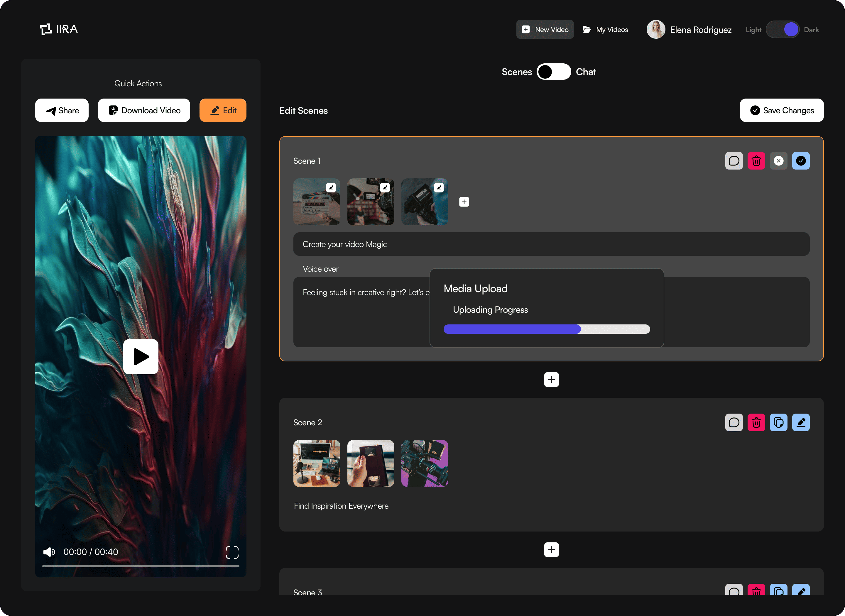Click the 'Quick Actions' heading

pyautogui.click(x=138, y=84)
